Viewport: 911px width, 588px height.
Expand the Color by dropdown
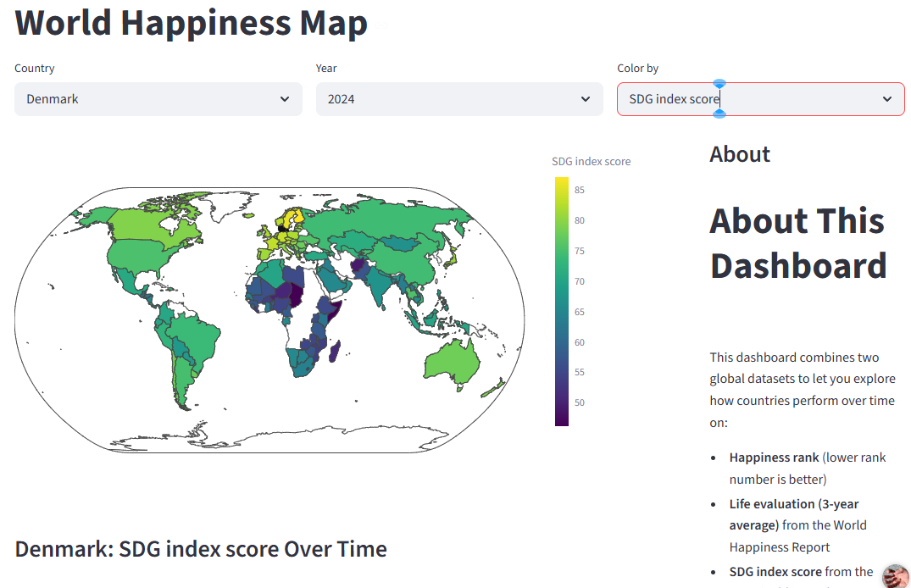[x=760, y=99]
